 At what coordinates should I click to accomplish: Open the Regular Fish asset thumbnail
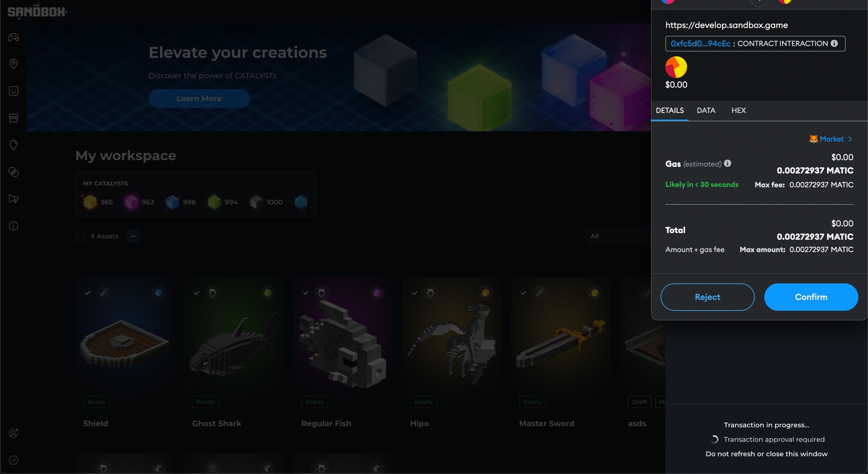pyautogui.click(x=342, y=343)
